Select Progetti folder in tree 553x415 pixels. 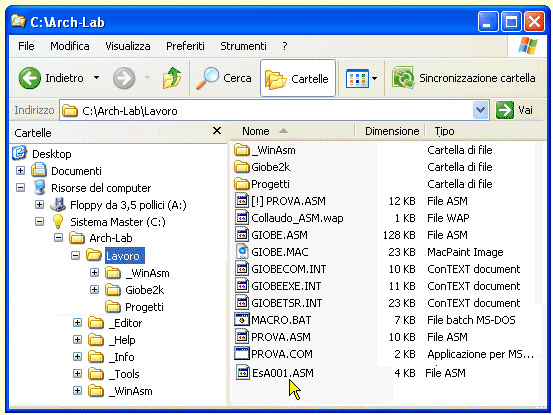144,307
